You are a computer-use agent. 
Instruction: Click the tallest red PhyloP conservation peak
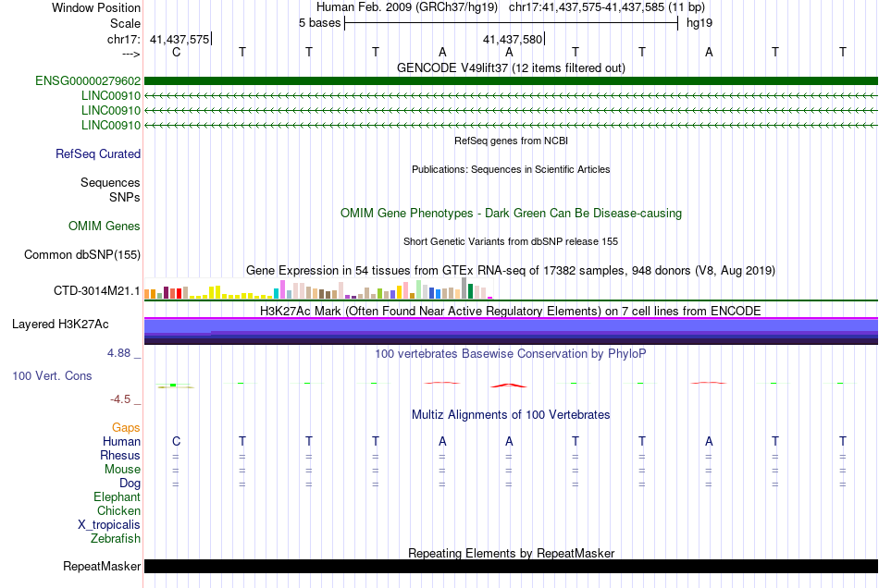pos(509,386)
